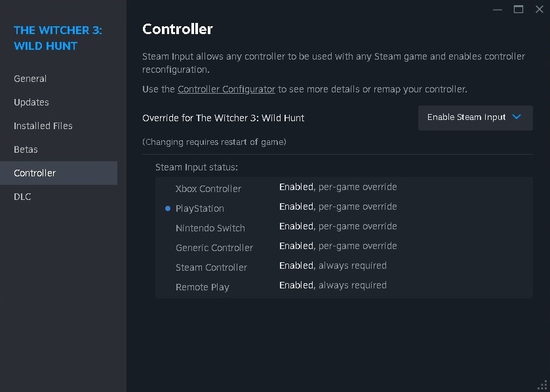The width and height of the screenshot is (550, 392).
Task: Click The Witcher 3: Wild Hunt title
Action: click(58, 38)
